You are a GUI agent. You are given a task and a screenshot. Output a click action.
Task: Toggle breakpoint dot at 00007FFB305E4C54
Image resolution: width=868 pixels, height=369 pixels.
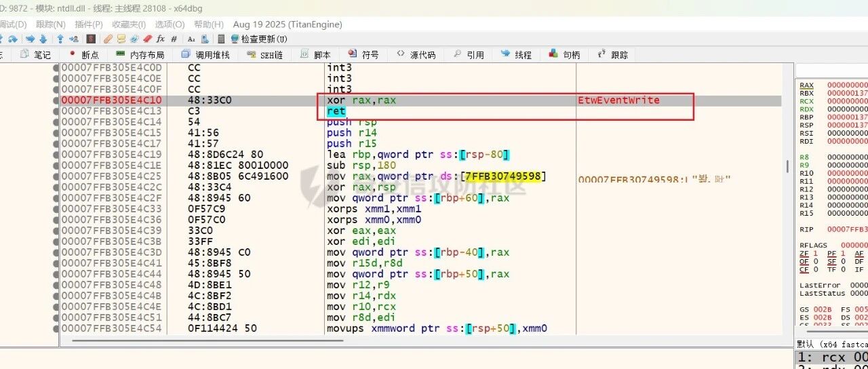tap(56, 328)
